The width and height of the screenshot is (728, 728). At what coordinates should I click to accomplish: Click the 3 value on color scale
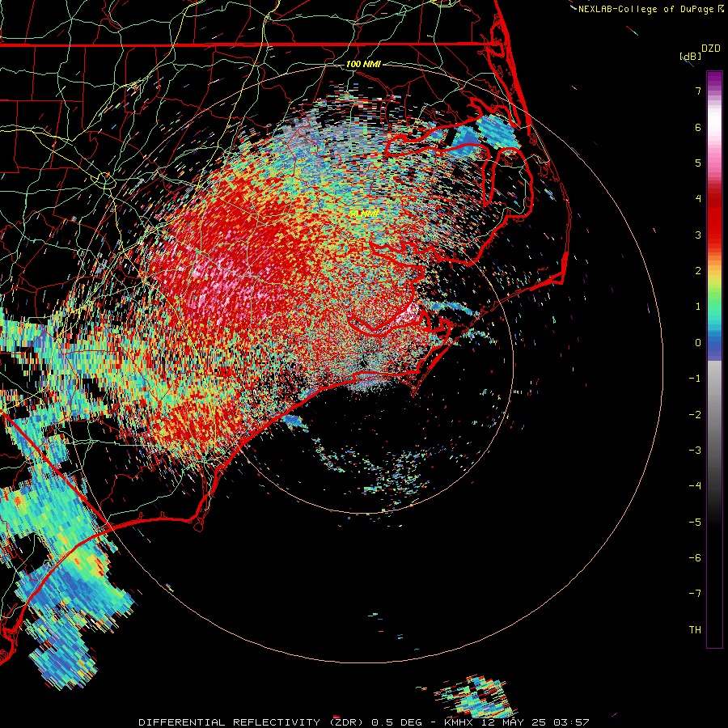pyautogui.click(x=698, y=235)
